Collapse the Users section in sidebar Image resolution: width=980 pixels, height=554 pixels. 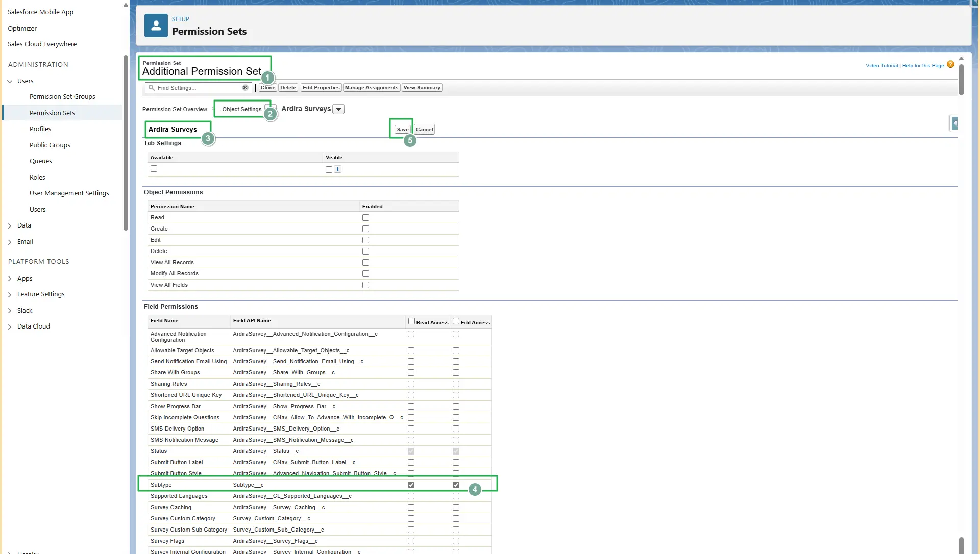point(10,81)
